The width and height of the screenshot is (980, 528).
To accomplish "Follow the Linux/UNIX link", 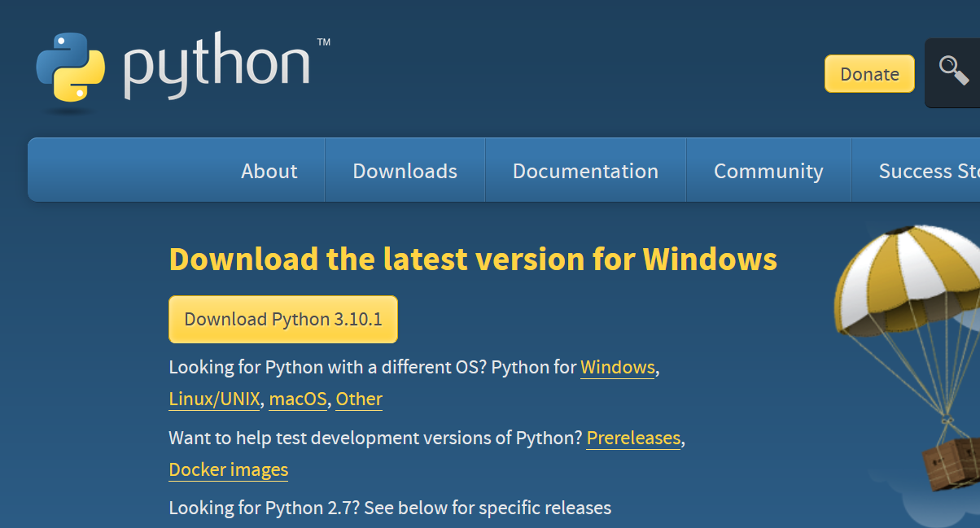I will [214, 399].
